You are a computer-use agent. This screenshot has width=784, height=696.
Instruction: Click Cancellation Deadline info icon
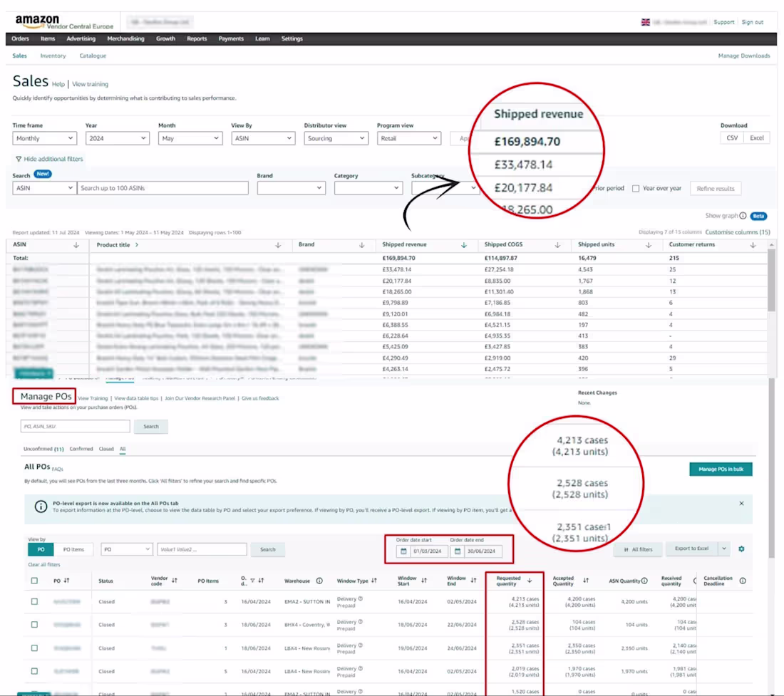click(743, 581)
